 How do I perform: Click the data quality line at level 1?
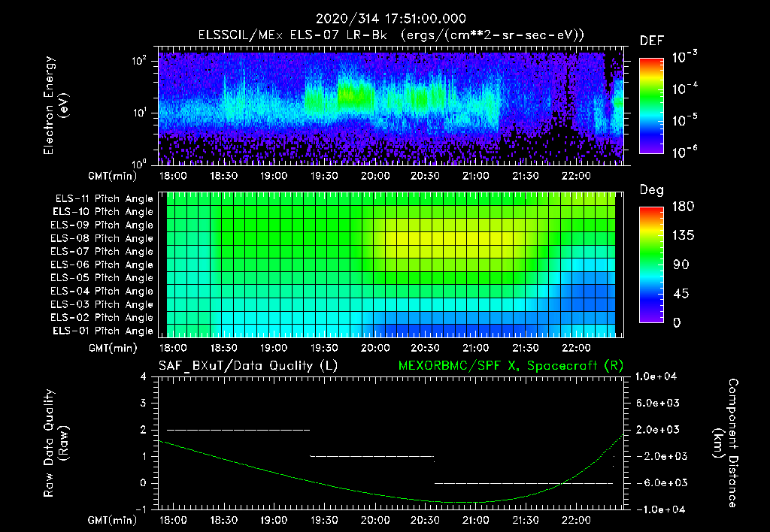click(372, 456)
